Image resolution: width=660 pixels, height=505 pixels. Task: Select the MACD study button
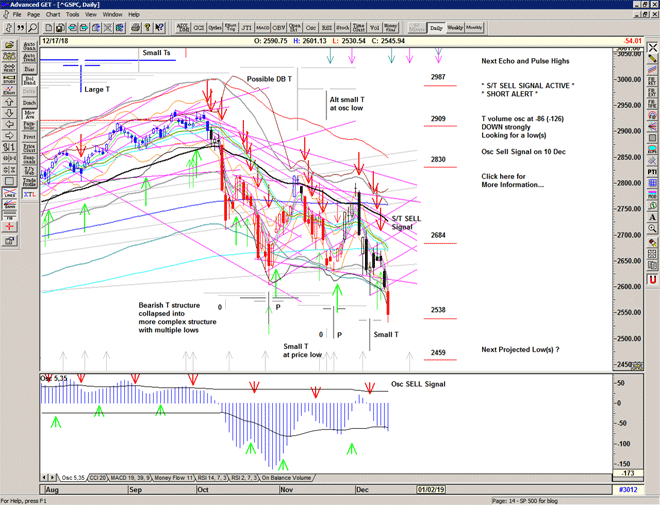[x=262, y=28]
